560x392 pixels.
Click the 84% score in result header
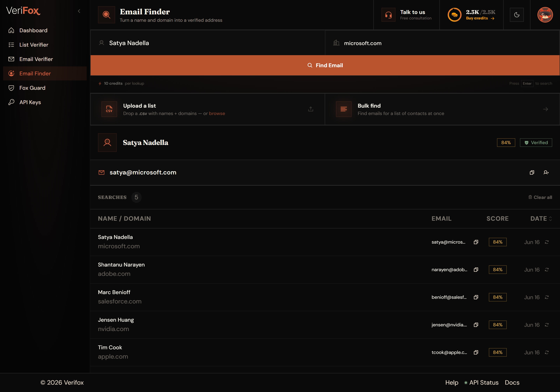tap(506, 143)
